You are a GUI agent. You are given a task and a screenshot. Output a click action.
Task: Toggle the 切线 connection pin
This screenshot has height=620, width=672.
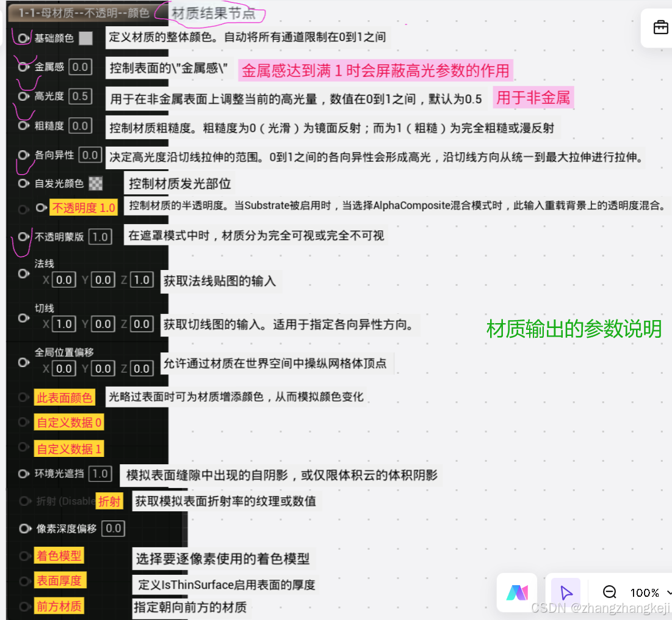click(x=23, y=319)
